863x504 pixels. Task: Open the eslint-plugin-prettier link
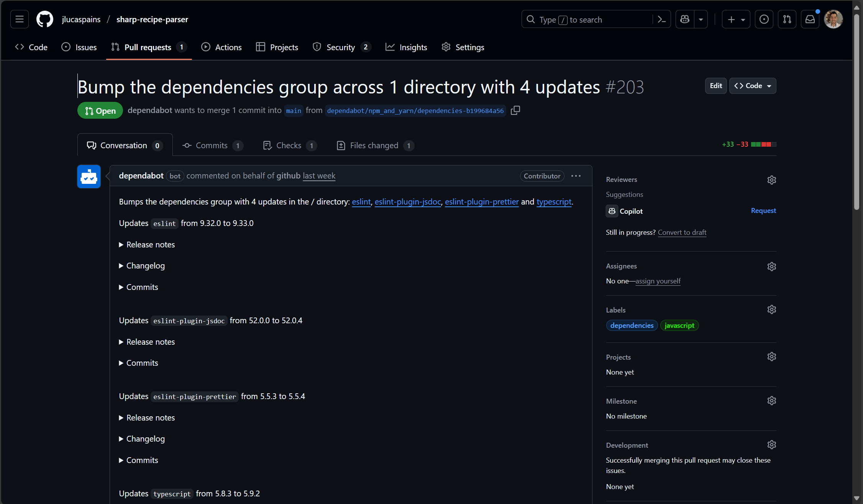coord(482,202)
